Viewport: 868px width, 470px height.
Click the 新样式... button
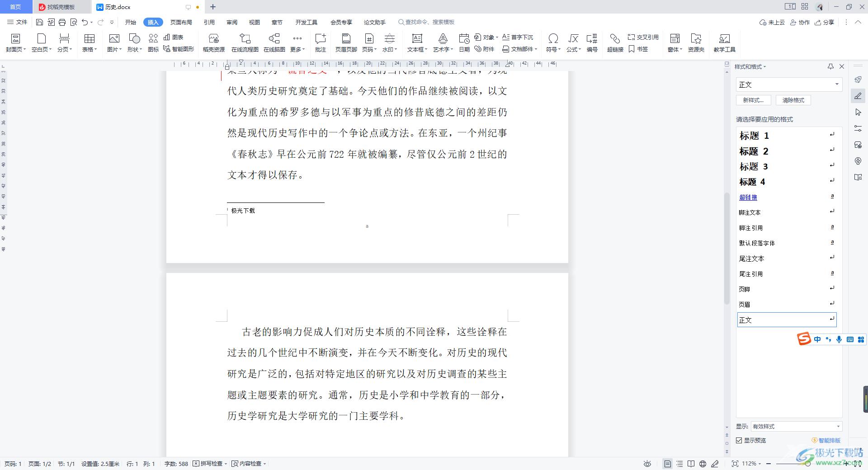[x=753, y=100]
